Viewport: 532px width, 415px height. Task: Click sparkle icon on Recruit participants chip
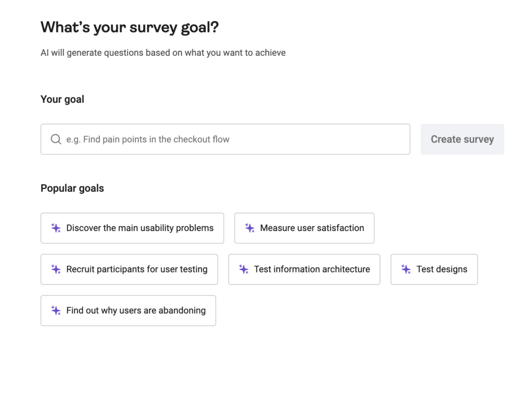click(56, 269)
